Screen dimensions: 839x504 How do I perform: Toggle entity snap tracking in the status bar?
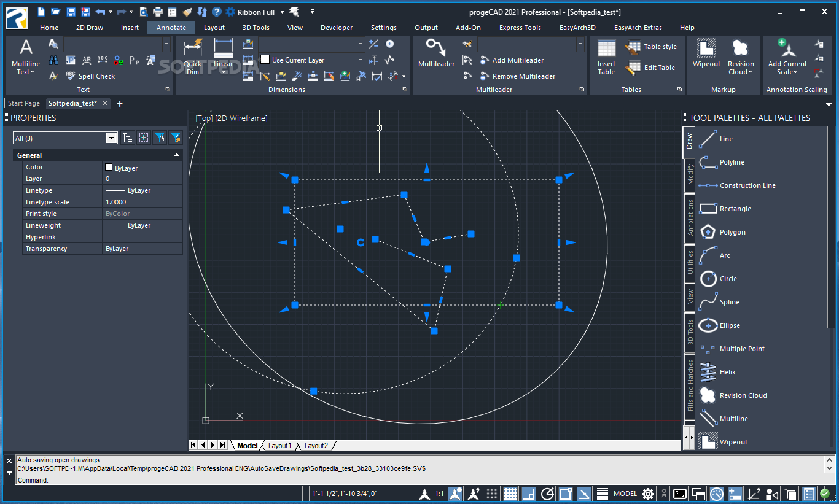pos(584,494)
